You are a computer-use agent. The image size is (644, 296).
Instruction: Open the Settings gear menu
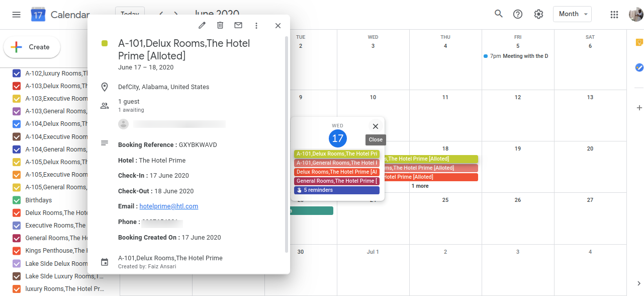539,14
